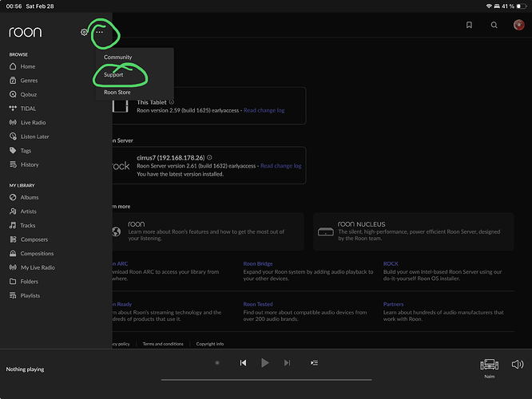Open the bookmarks icon in top bar
The width and height of the screenshot is (532, 399).
(x=469, y=26)
